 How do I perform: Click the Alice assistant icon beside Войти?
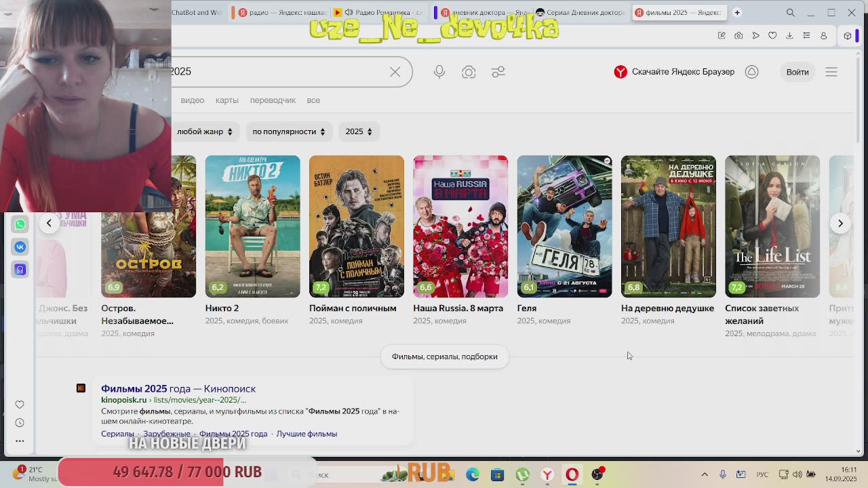752,72
